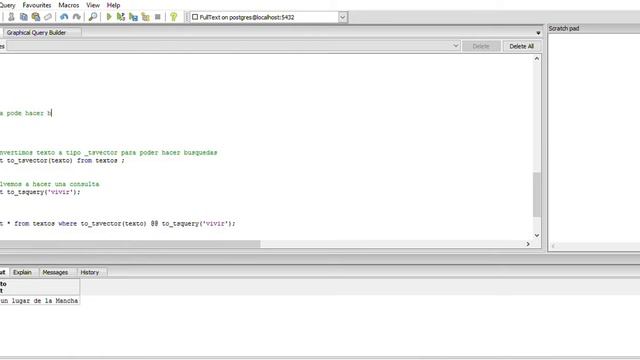Click the result cell 'un lugar de la Mancha'
The height and width of the screenshot is (360, 640).
[x=40, y=301]
